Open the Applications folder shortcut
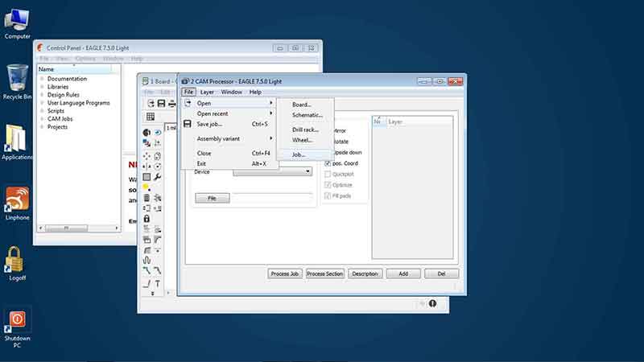644x362 pixels. [17, 142]
